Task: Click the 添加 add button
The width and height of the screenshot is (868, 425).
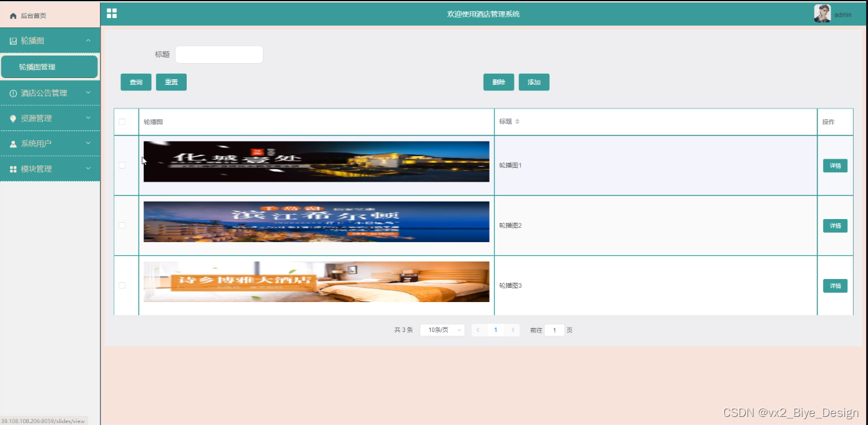Action: 534,82
